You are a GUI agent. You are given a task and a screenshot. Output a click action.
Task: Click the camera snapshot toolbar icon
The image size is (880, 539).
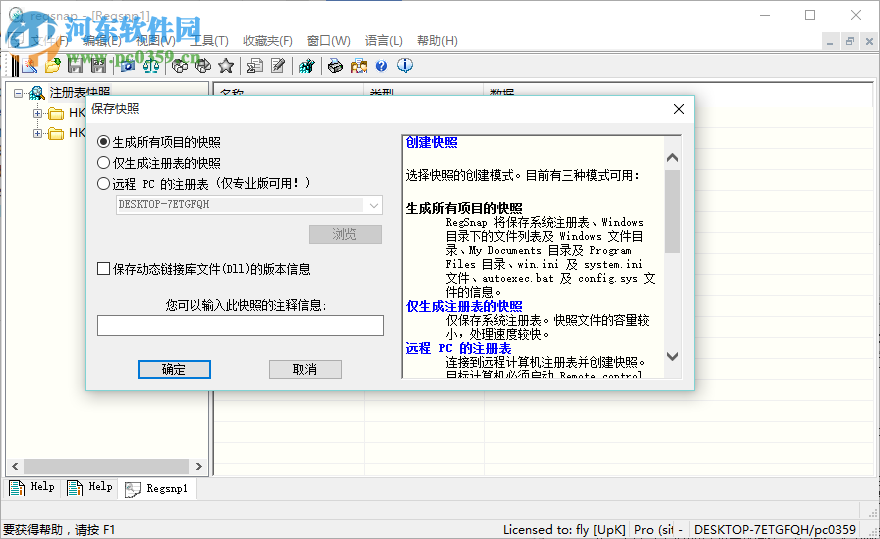(x=128, y=66)
